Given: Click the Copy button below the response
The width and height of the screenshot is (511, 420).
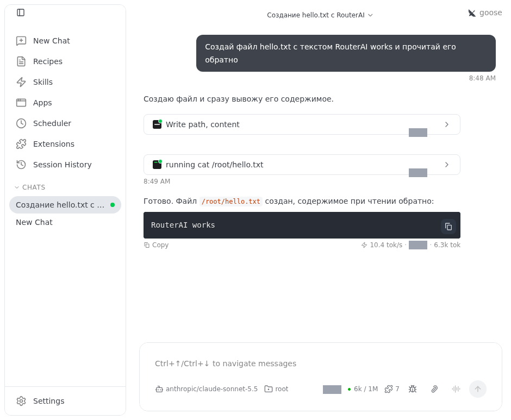Looking at the screenshot, I should [x=157, y=245].
